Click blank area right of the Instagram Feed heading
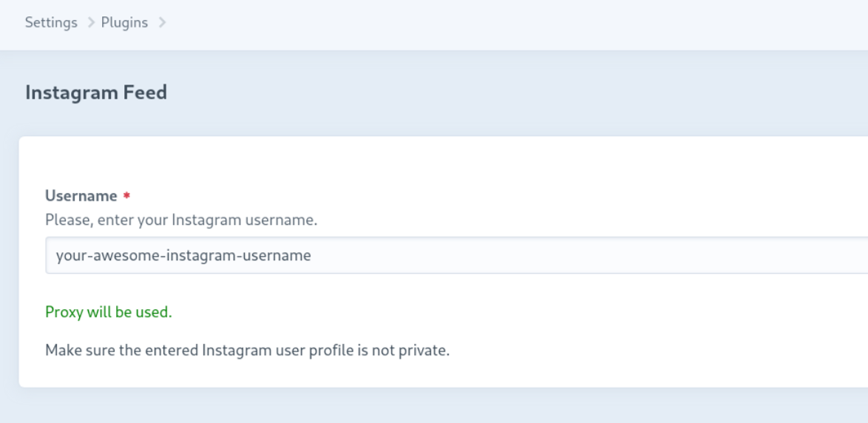This screenshot has width=868, height=423. 498,92
